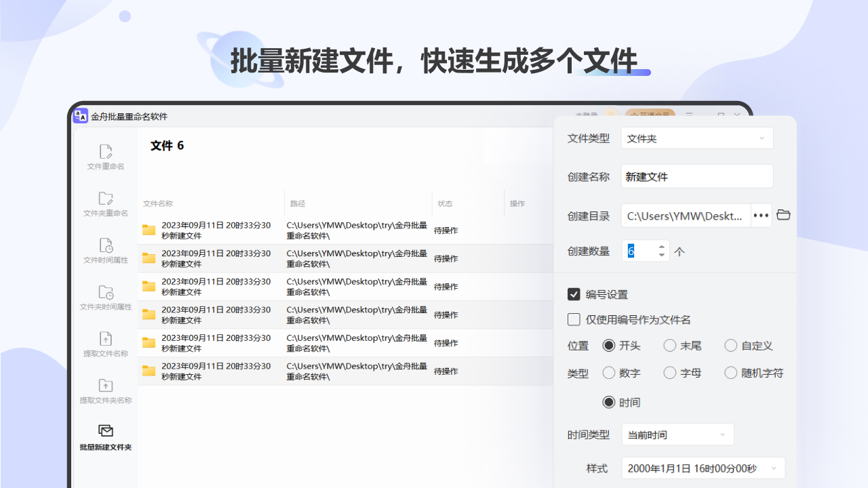
Task: Select the 提取文件名称 tool
Action: pyautogui.click(x=105, y=344)
